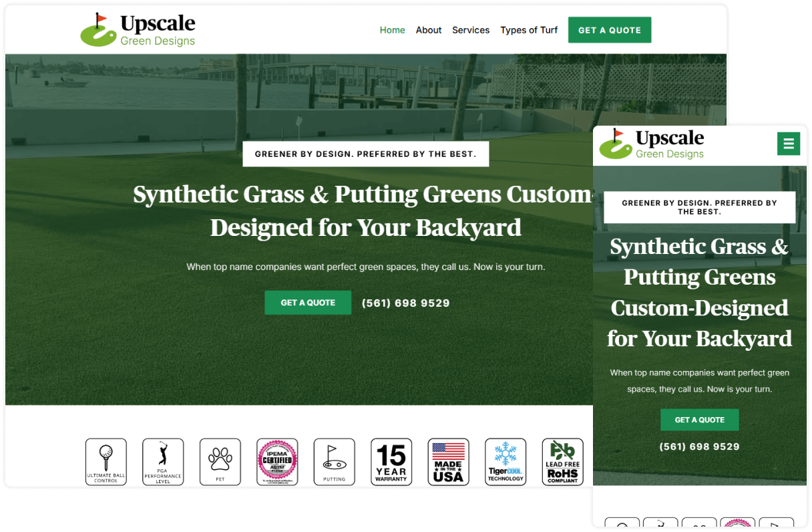Select the TigerCool Technology snowflake icon

(x=505, y=461)
